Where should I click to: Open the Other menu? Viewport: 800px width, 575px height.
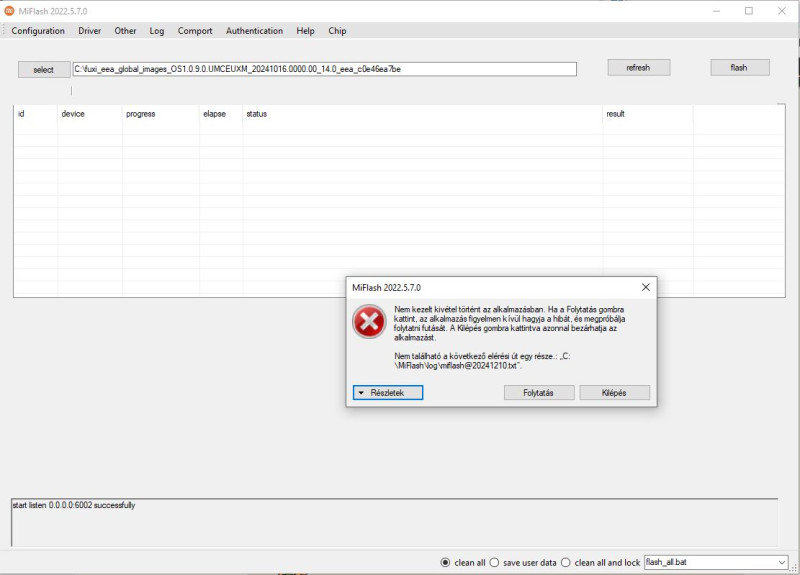pos(125,31)
